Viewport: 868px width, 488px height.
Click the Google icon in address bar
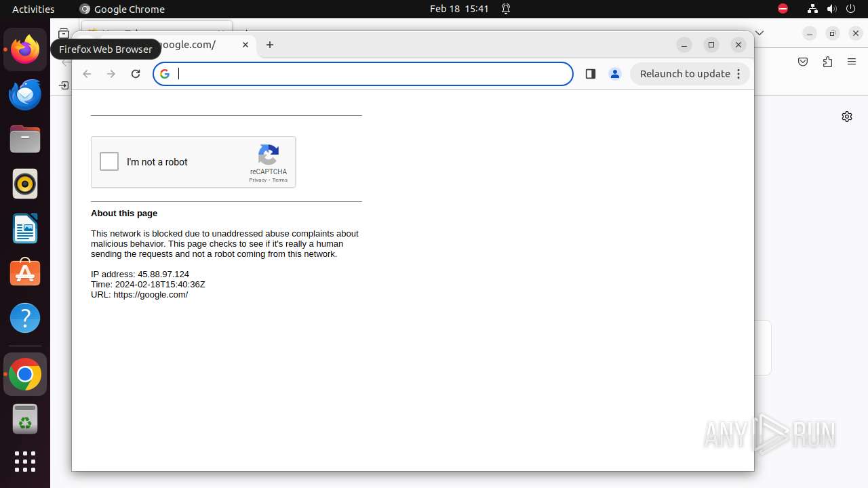[x=165, y=74]
